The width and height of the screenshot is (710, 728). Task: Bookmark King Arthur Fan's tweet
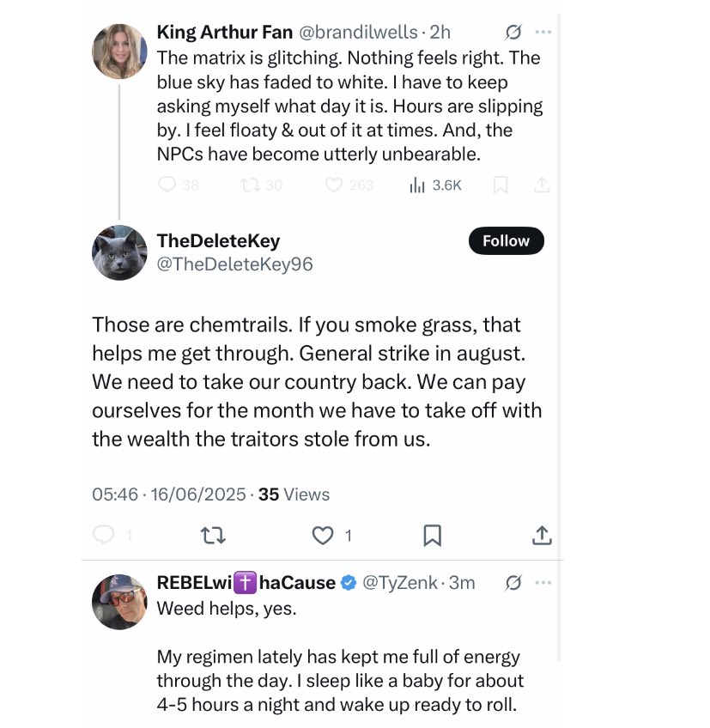pos(500,185)
